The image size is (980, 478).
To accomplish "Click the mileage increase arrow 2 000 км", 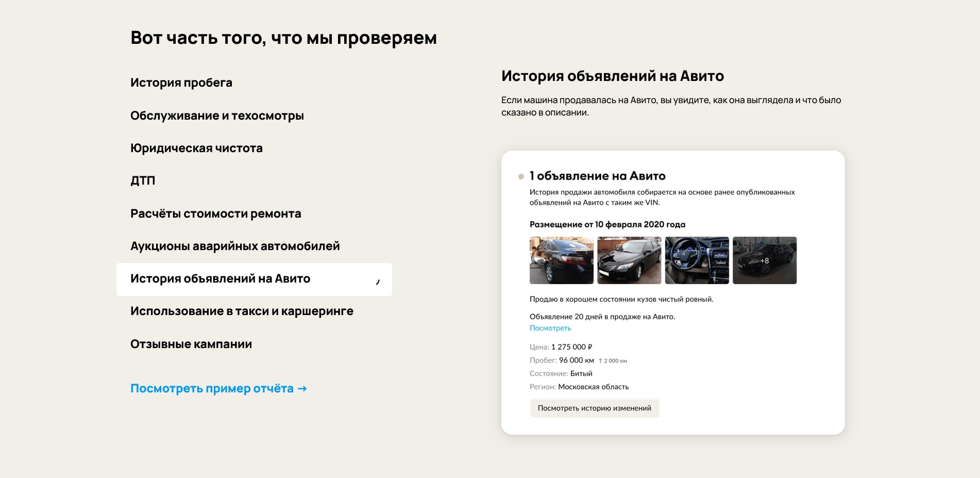I will pos(613,361).
